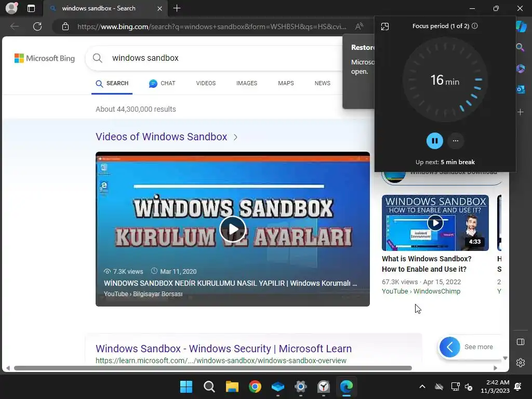Image resolution: width=532 pixels, height=399 pixels.
Task: Open the tab actions menu icon
Action: click(31, 8)
